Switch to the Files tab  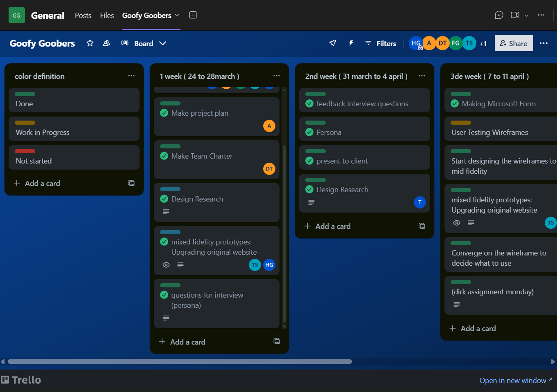107,15
